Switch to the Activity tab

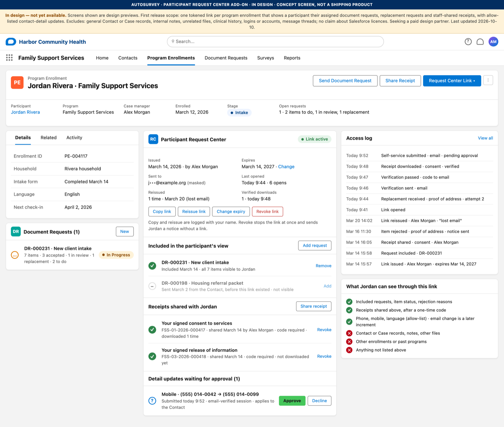74,138
